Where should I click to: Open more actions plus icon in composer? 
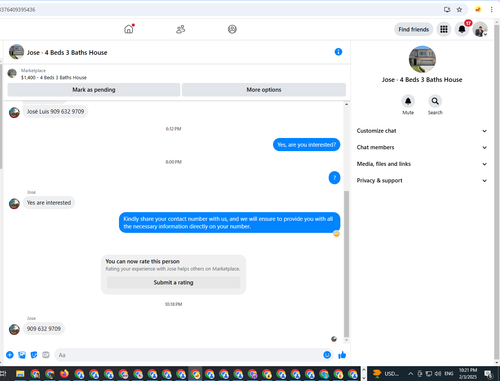pyautogui.click(x=10, y=355)
